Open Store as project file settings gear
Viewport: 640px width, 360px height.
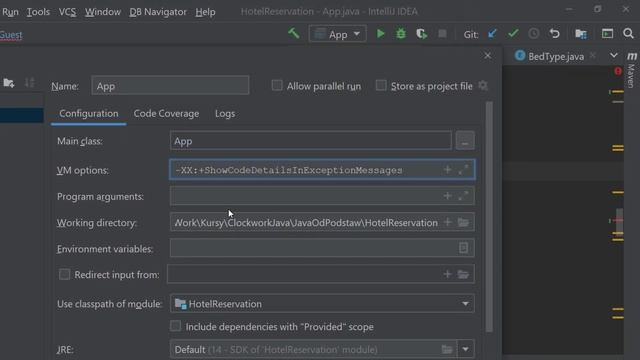pyautogui.click(x=483, y=85)
